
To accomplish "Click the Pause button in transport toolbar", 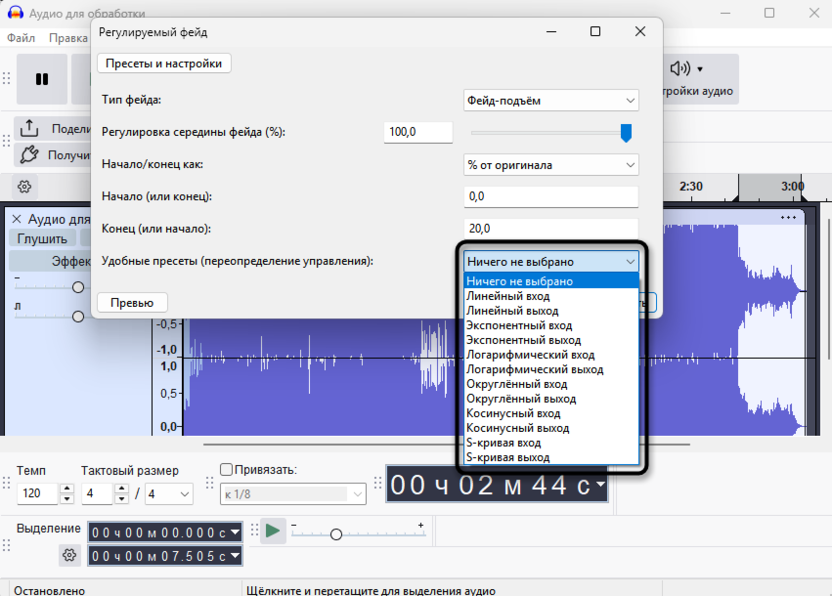I will (42, 79).
